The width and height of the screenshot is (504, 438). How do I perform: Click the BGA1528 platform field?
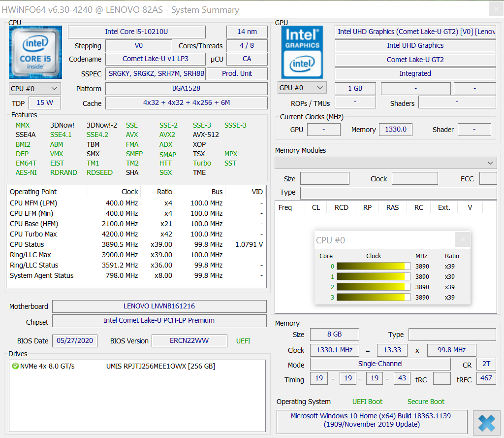click(187, 89)
